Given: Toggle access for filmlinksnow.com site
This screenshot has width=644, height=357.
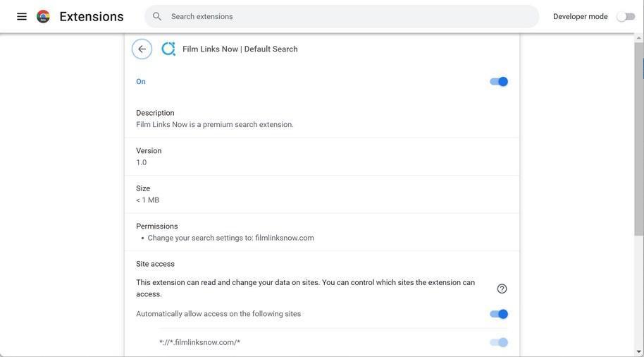Looking at the screenshot, I should pyautogui.click(x=499, y=342).
